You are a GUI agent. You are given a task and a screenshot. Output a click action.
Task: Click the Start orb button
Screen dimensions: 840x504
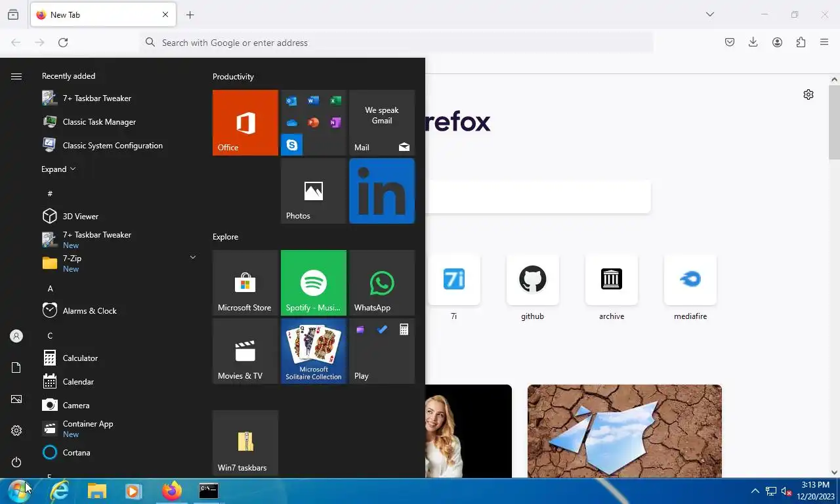point(19,491)
